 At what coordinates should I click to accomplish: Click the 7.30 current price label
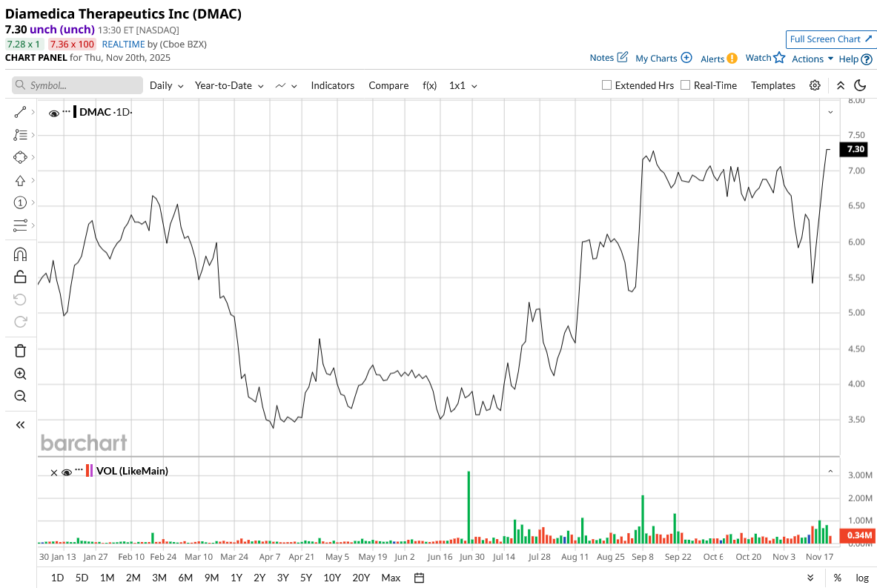coord(856,149)
